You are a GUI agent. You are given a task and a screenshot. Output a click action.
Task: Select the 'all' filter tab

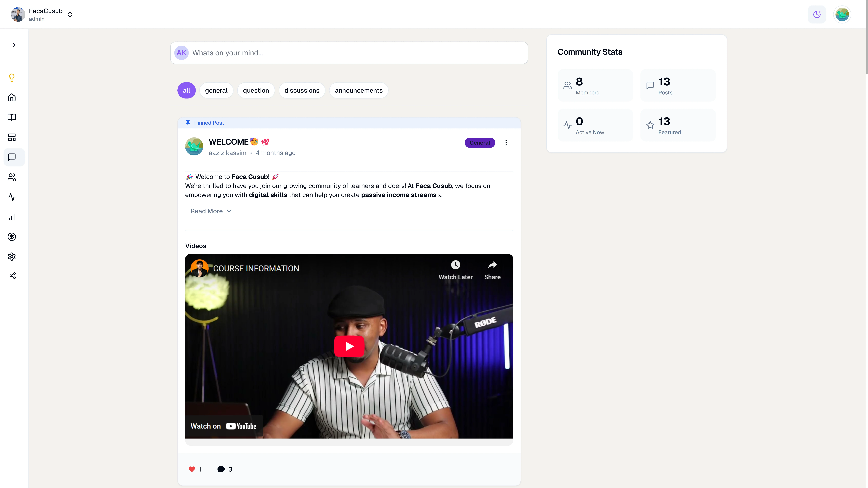[x=186, y=90]
